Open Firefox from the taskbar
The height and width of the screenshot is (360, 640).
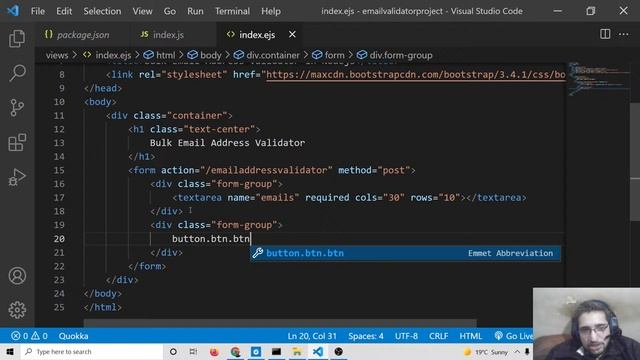click(x=214, y=351)
